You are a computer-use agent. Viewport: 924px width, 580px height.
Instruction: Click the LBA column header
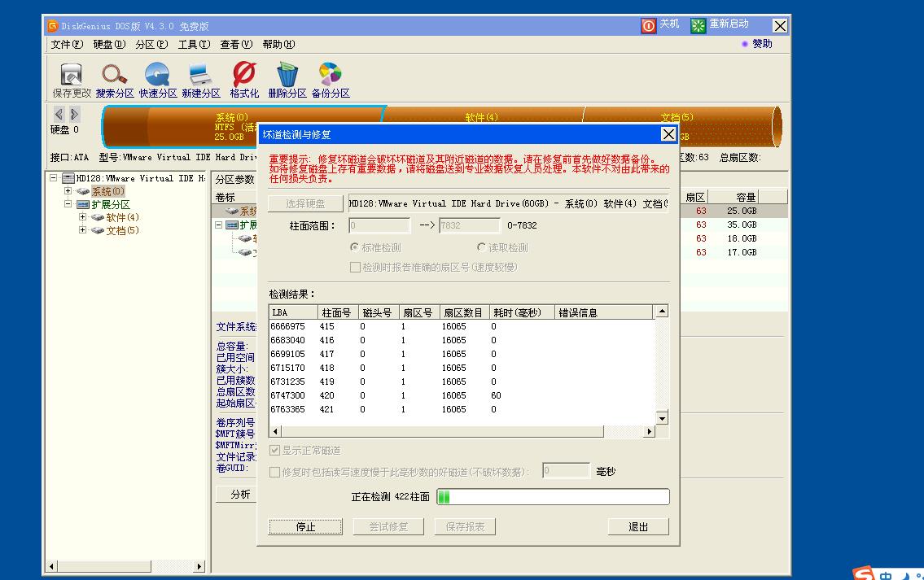coord(293,312)
